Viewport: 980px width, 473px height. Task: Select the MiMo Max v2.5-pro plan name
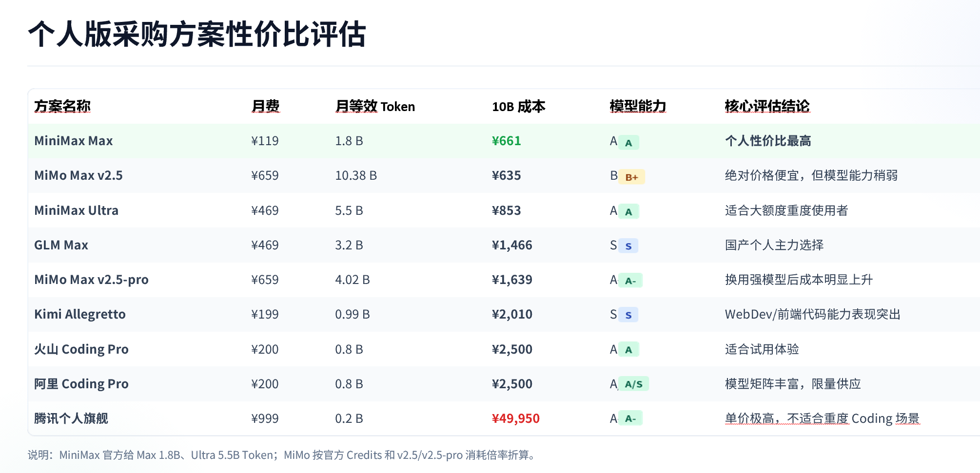click(x=92, y=280)
